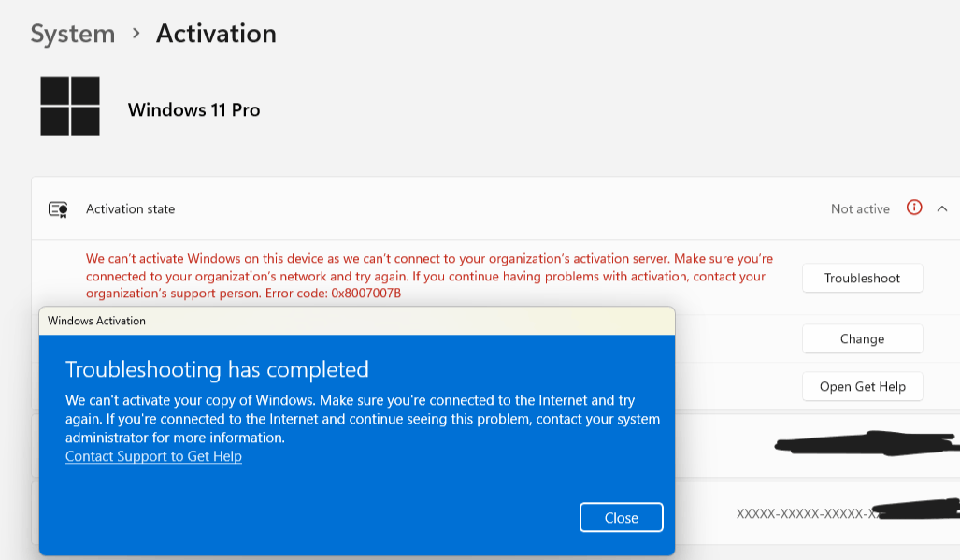Screen dimensions: 960x560
Task: Click the Windows 11 Pro edition text
Action: tap(194, 109)
